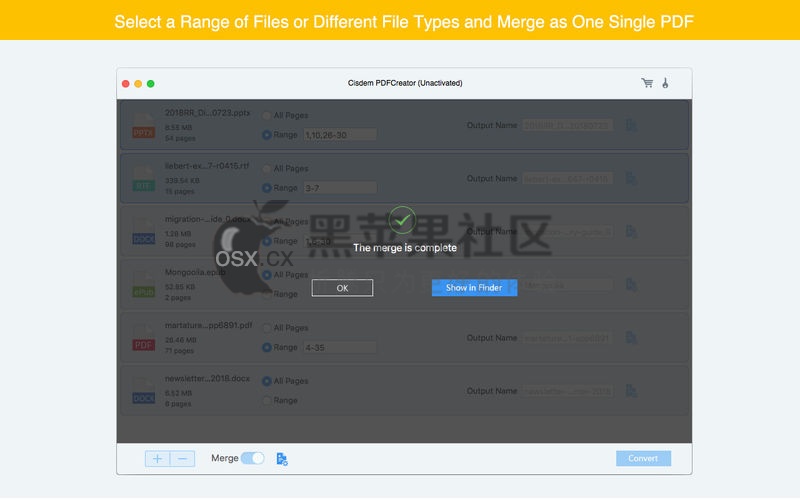Close window with red button
800x500 pixels.
click(x=126, y=84)
